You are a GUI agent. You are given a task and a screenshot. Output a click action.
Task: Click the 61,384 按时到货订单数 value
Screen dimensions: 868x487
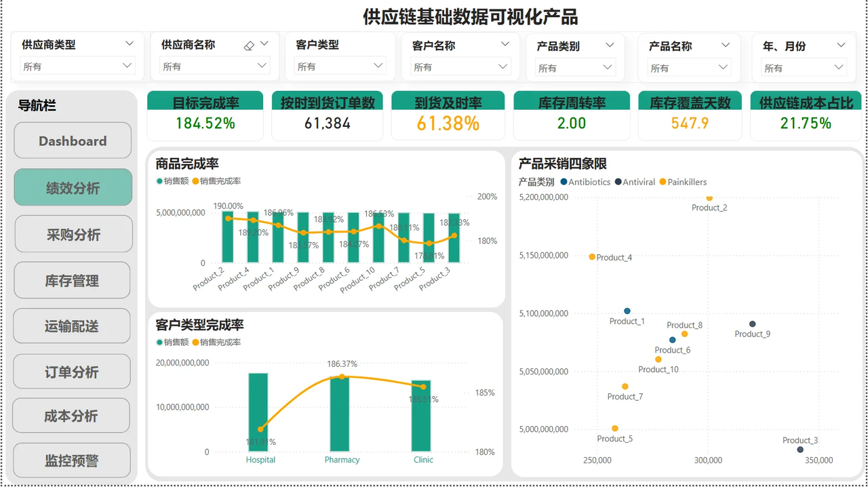coord(328,123)
